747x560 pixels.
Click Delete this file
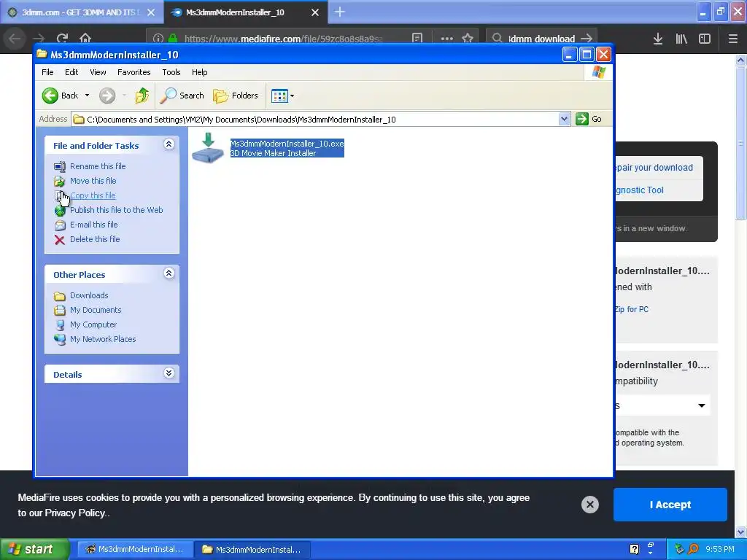(95, 239)
